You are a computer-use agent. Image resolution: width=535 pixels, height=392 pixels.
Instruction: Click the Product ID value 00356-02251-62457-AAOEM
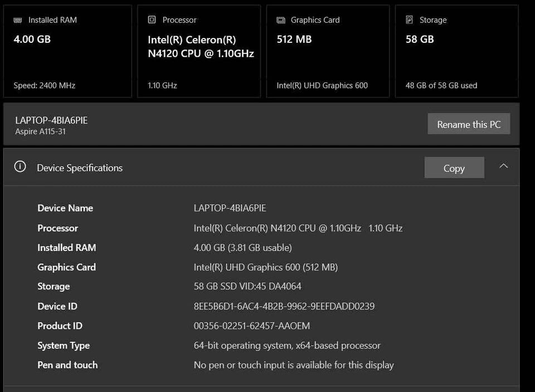(x=252, y=326)
